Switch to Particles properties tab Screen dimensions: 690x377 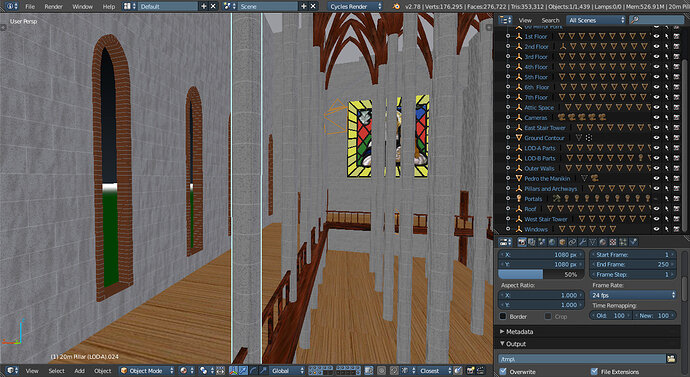point(623,242)
